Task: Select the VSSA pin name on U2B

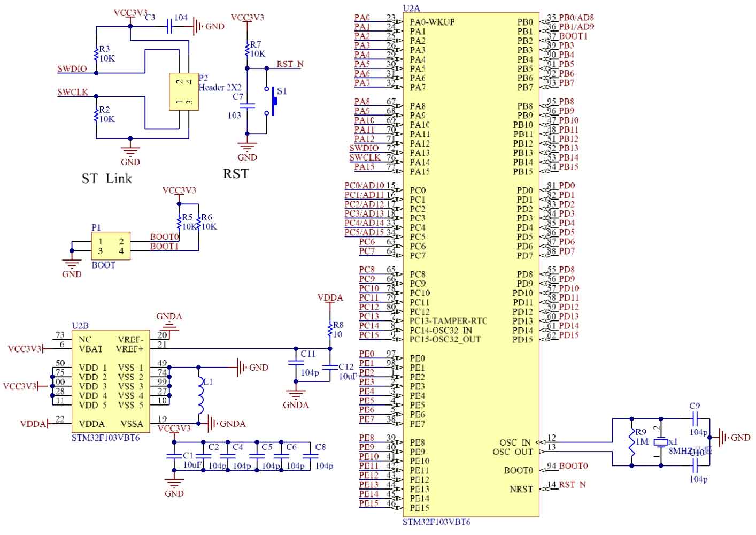Action: (131, 424)
